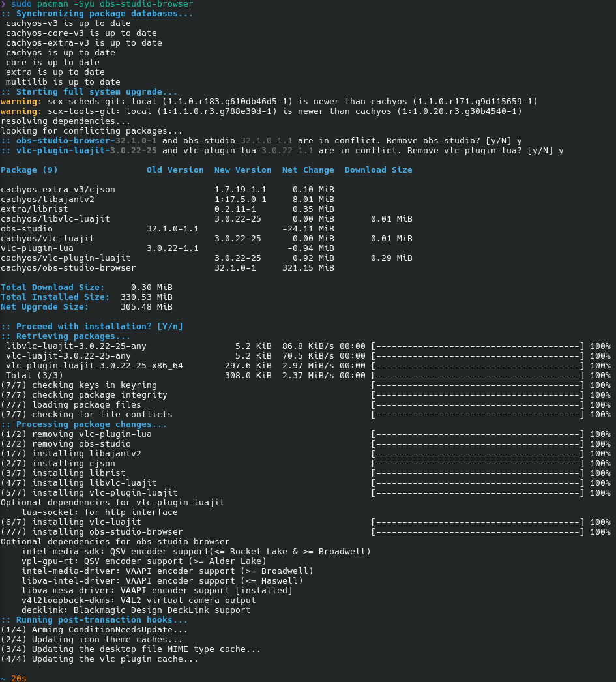The width and height of the screenshot is (616, 682).
Task: Click the 'Package (9)' column header
Action: [x=29, y=170]
